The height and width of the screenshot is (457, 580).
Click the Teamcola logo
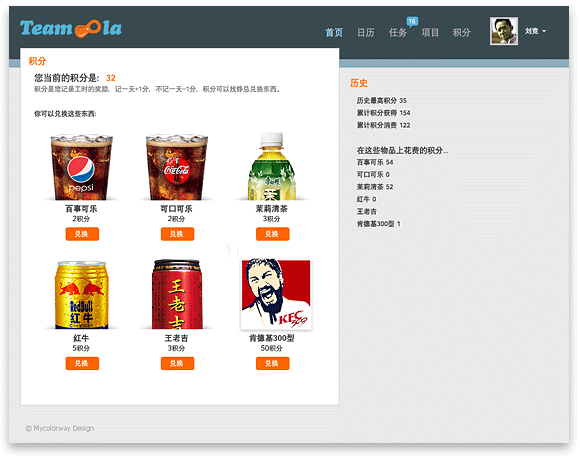(x=70, y=28)
